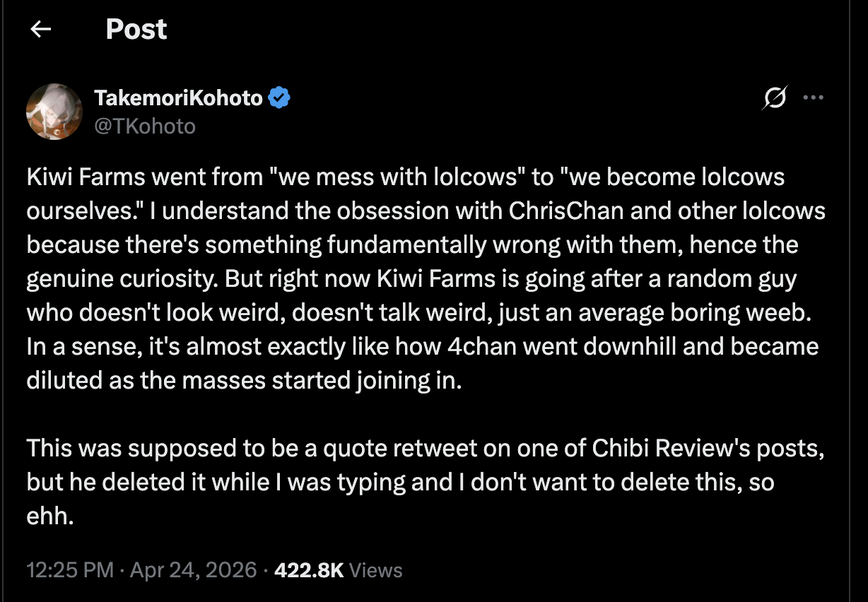Screen dimensions: 868x602
Task: View the 422.8K view count
Action: [x=309, y=570]
